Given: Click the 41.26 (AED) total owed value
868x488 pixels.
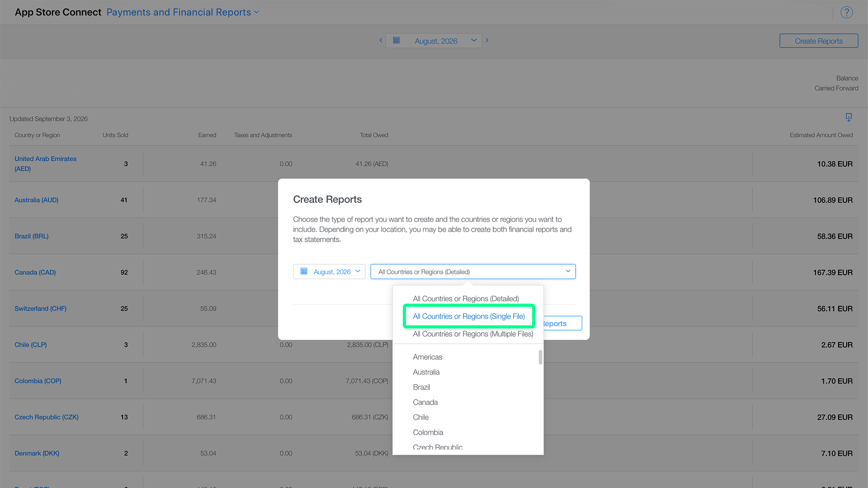Looking at the screenshot, I should (x=372, y=164).
